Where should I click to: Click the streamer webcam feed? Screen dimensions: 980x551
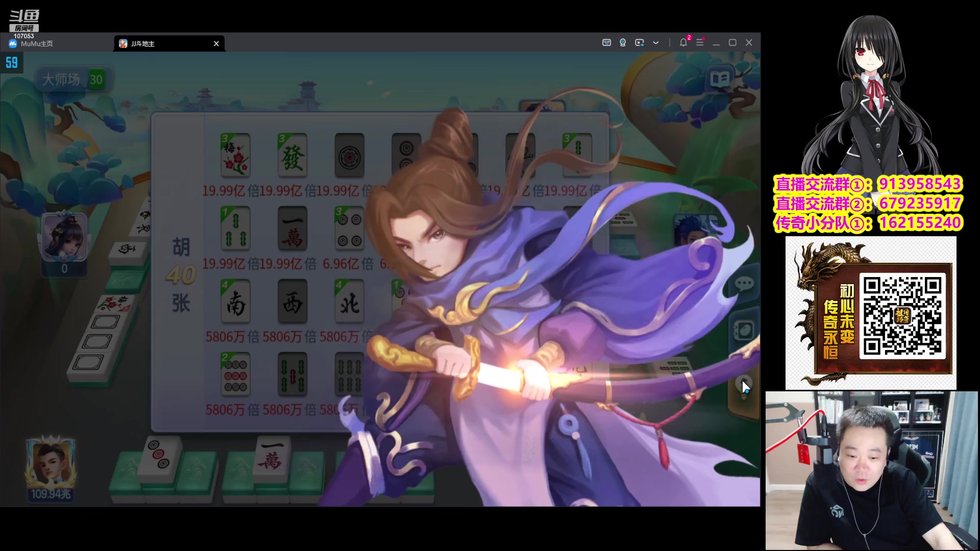(x=872, y=470)
